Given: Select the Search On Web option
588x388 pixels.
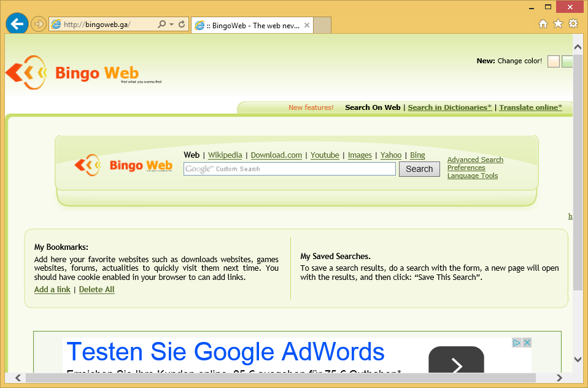Looking at the screenshot, I should 373,107.
